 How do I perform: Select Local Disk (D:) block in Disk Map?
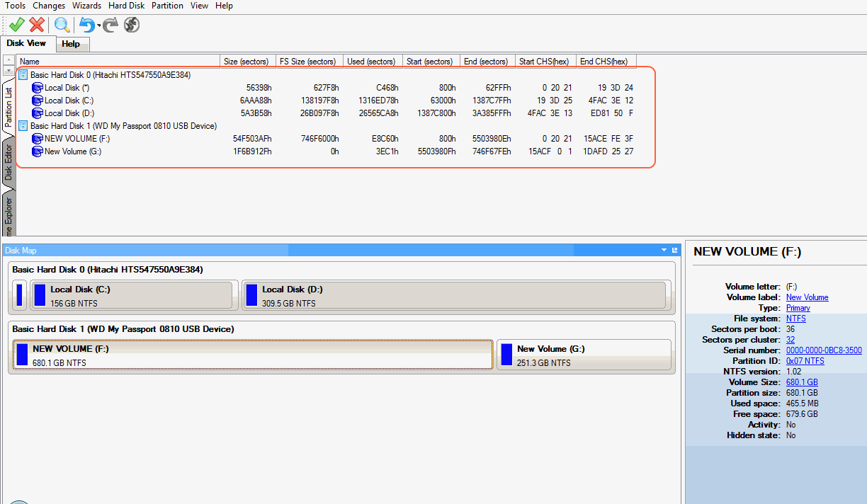pos(453,295)
